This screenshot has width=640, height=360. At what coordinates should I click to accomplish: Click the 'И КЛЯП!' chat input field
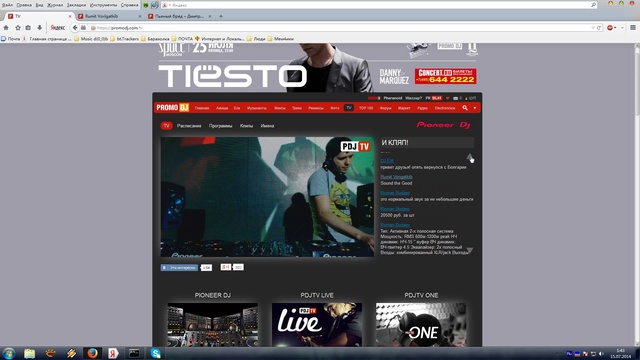coord(427,142)
